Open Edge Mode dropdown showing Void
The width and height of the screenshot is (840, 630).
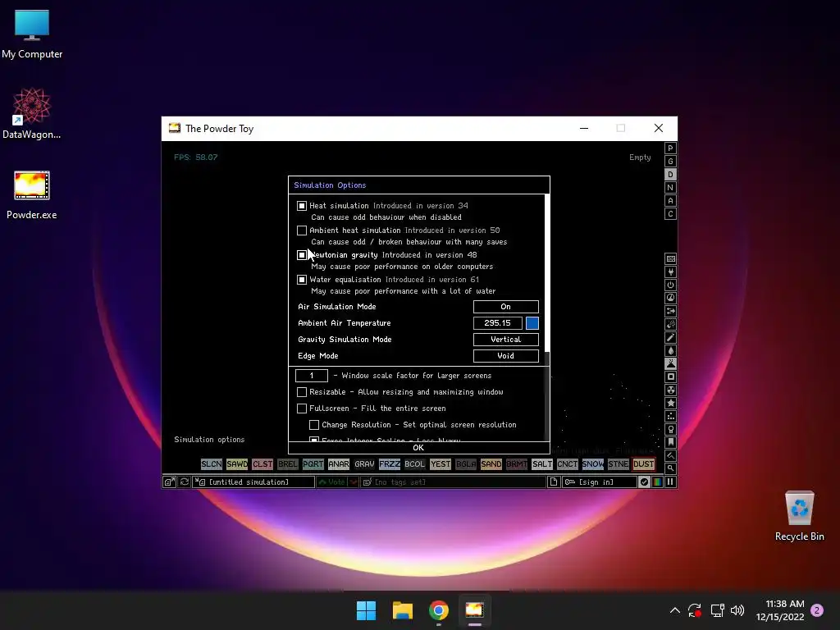(505, 356)
